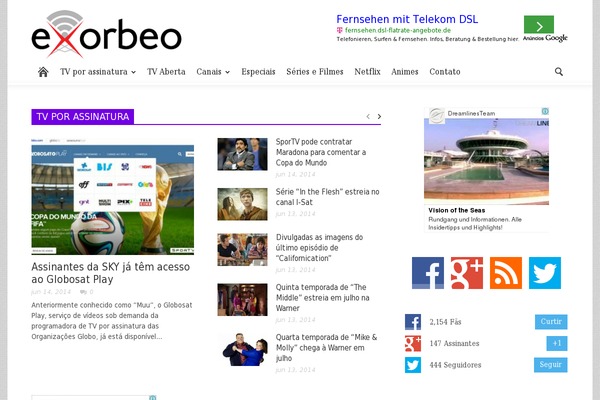Screen dimensions: 600x400
Task: Go to the home icon in navigation
Action: point(43,72)
